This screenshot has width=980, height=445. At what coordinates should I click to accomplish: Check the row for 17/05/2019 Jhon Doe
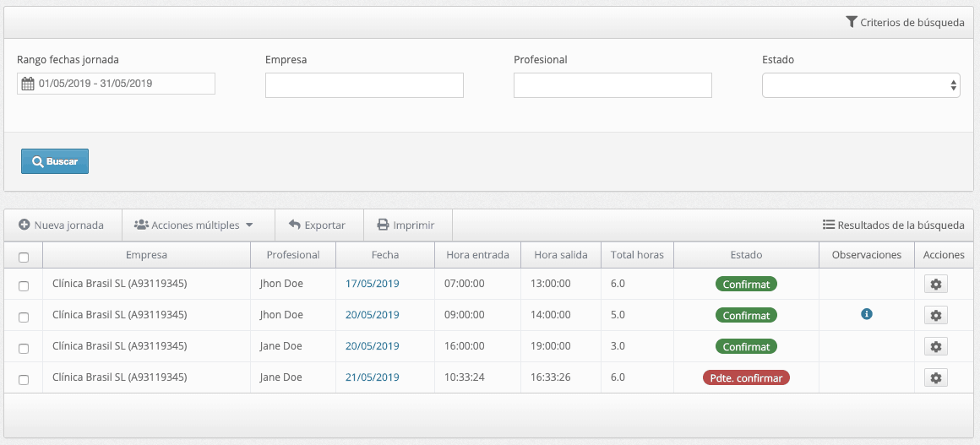23,285
